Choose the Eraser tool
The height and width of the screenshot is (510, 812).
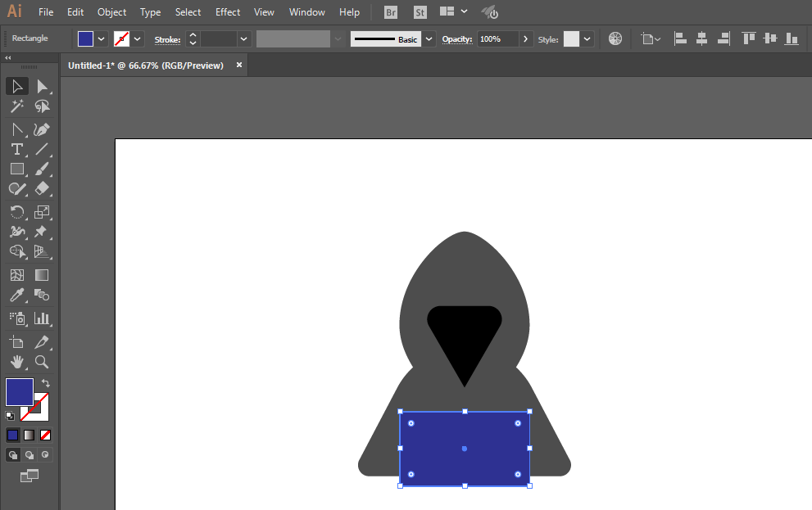42,188
